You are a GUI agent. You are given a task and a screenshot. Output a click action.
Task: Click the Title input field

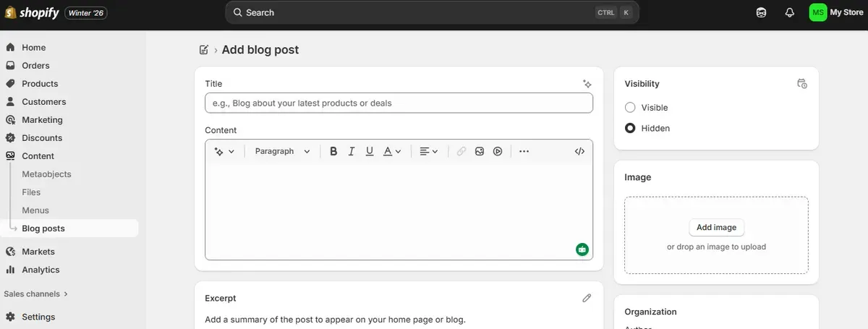399,103
